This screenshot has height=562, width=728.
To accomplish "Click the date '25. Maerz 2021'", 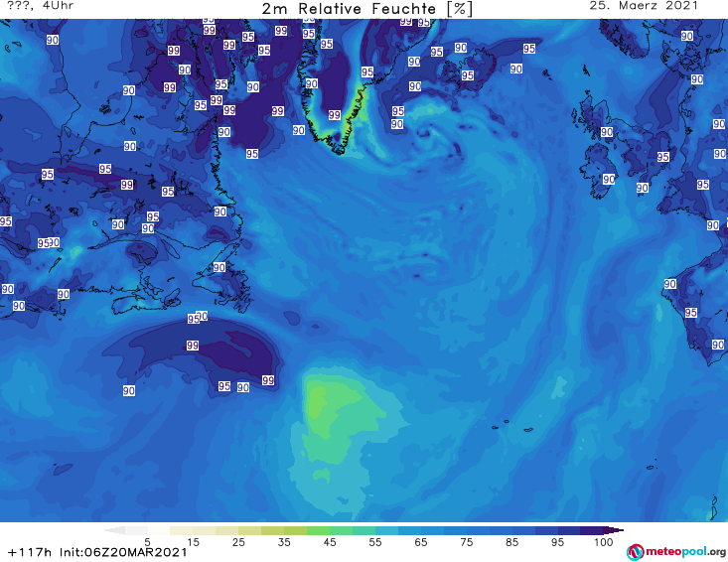I will (x=644, y=6).
